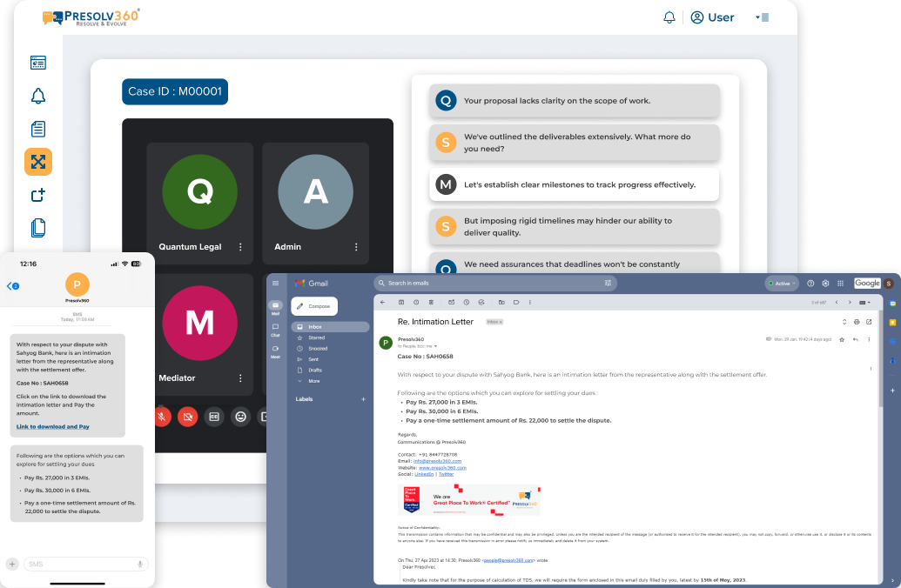Toggle the muted microphone button in the call

point(163,417)
